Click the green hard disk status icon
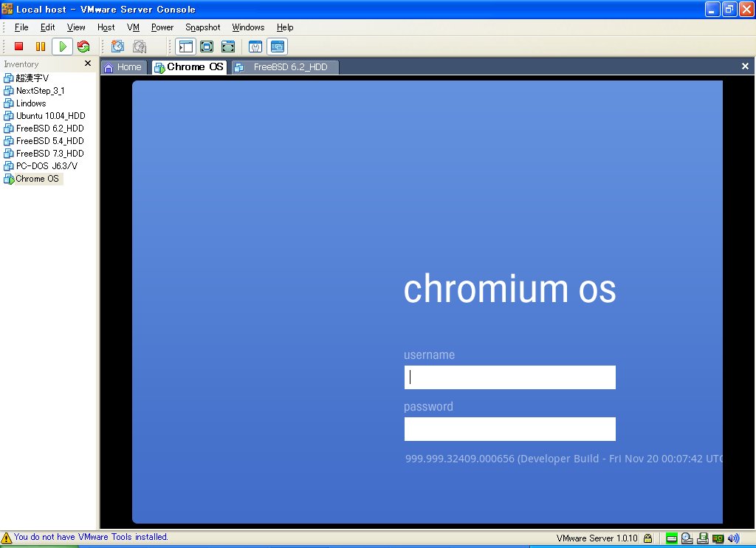 [671, 538]
